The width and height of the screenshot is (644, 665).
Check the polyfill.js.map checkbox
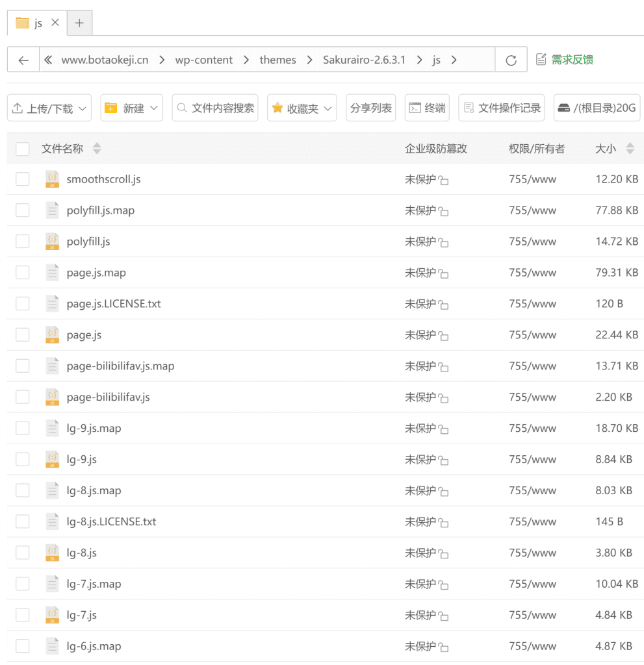(23, 210)
